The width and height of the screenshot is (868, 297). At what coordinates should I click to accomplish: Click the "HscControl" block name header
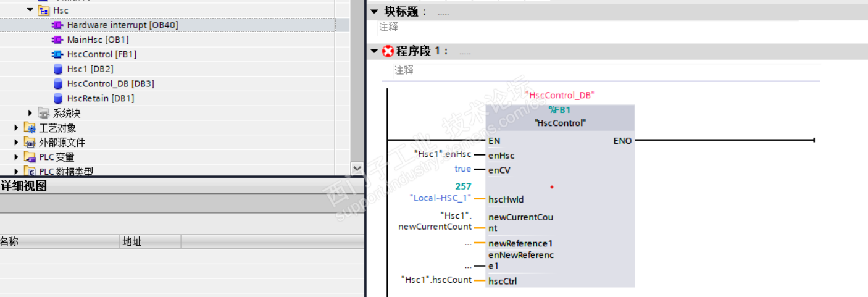click(x=560, y=123)
